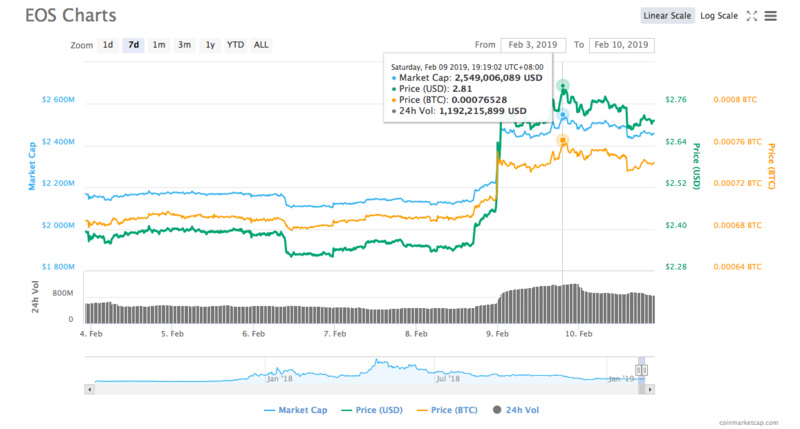
Task: Click the '$2 600M' market cap axis label
Action: [58, 99]
